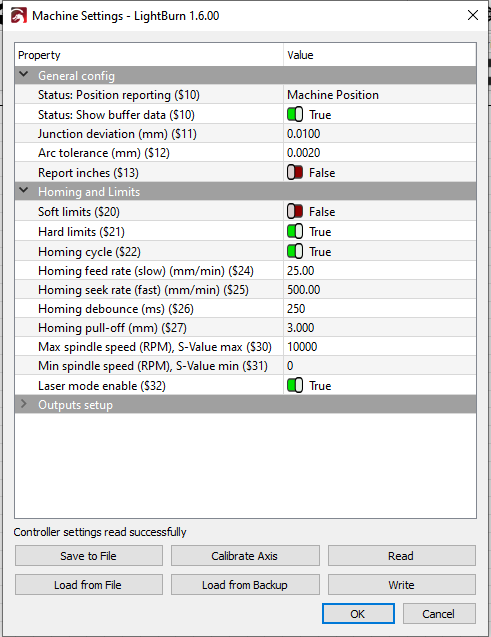
Task: Collapse the Homing and Limits section
Action: [24, 191]
